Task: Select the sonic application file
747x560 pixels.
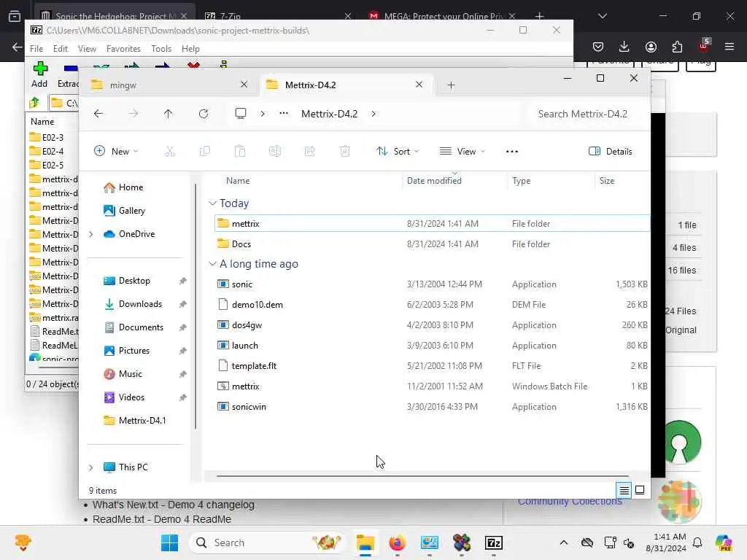Action: [x=432, y=284]
